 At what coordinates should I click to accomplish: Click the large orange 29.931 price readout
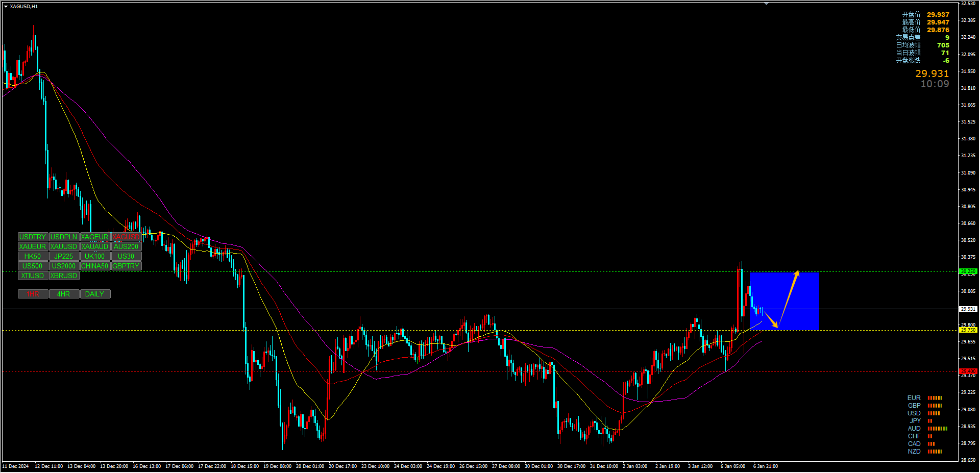click(932, 74)
